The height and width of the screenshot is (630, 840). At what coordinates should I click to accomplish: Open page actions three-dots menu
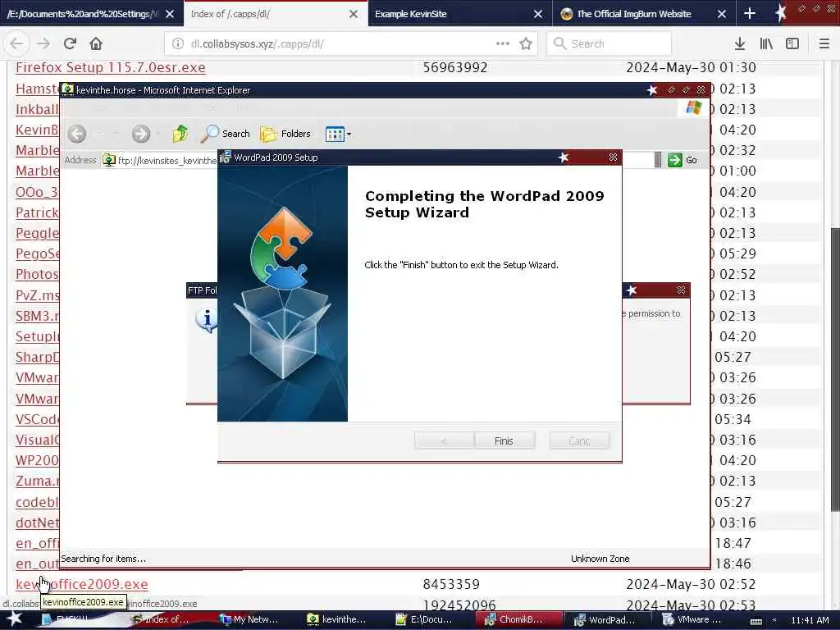point(503,43)
